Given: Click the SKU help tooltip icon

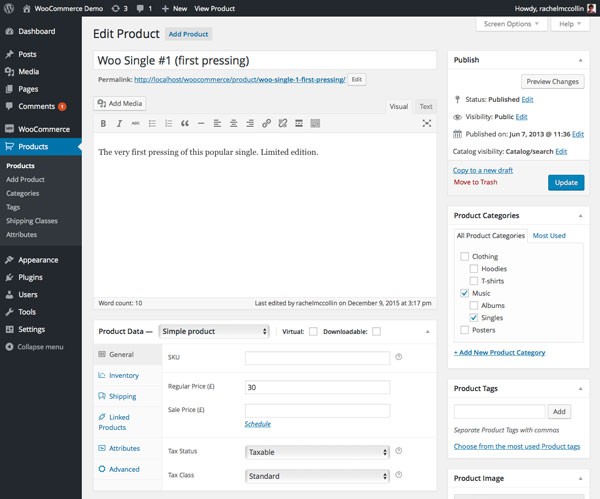Looking at the screenshot, I should [398, 357].
